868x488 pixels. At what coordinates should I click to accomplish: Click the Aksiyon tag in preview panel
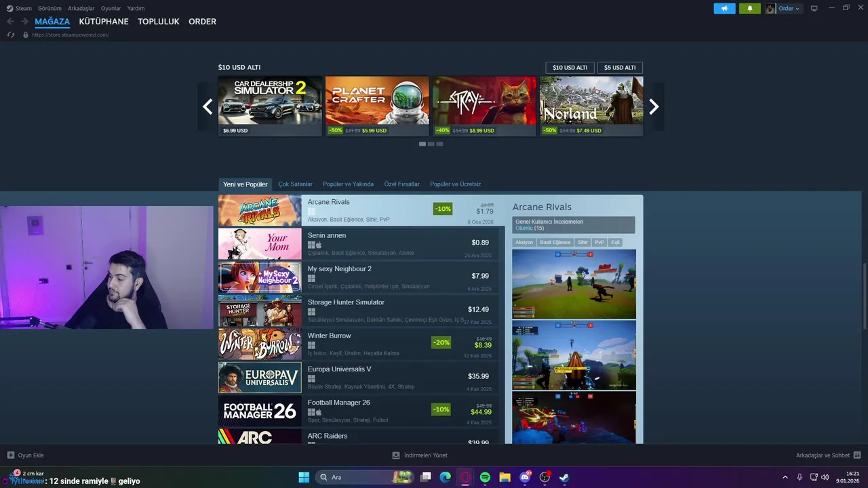pos(524,242)
